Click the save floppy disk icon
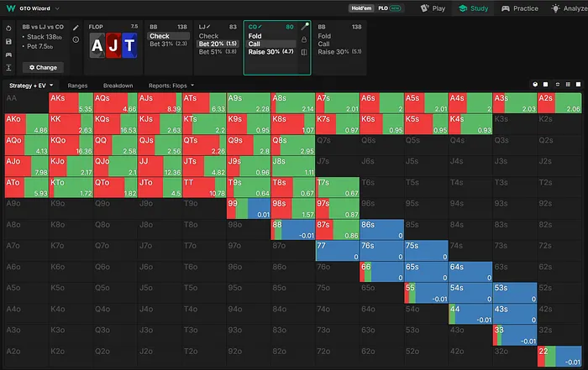Screen dimensions: 588x370 point(8,42)
